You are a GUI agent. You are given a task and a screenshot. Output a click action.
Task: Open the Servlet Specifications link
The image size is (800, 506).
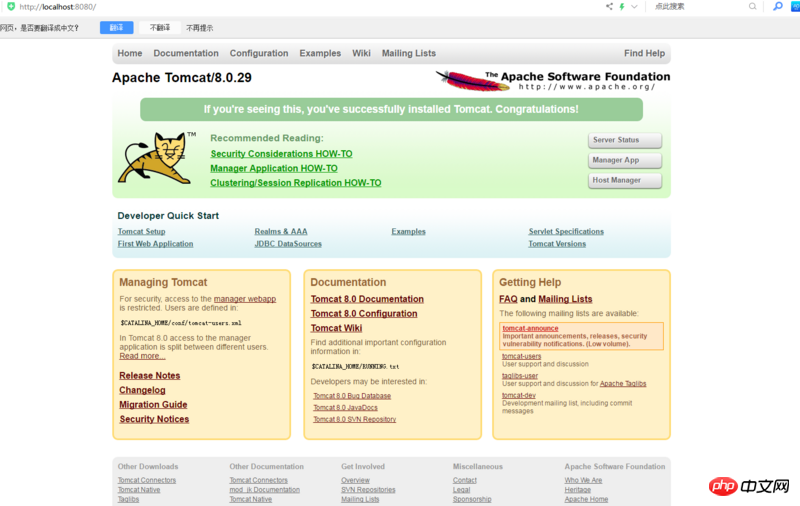[566, 231]
